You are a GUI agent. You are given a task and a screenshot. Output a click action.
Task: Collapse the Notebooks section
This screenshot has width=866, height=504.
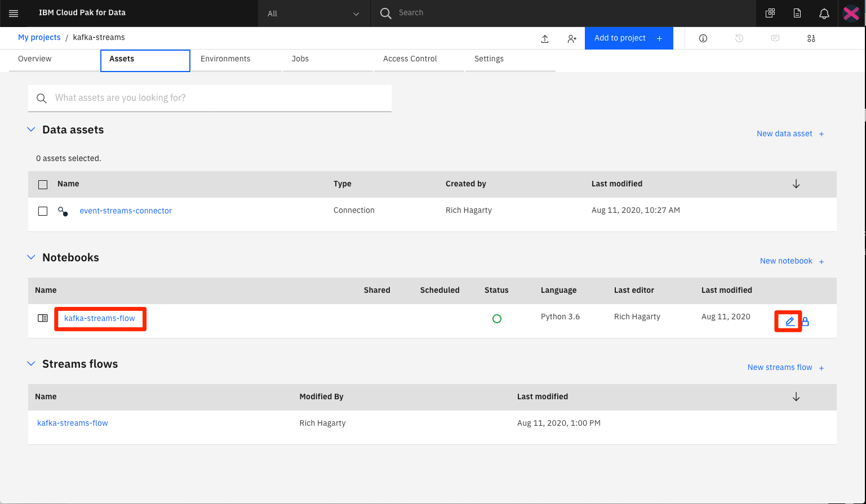pos(31,257)
